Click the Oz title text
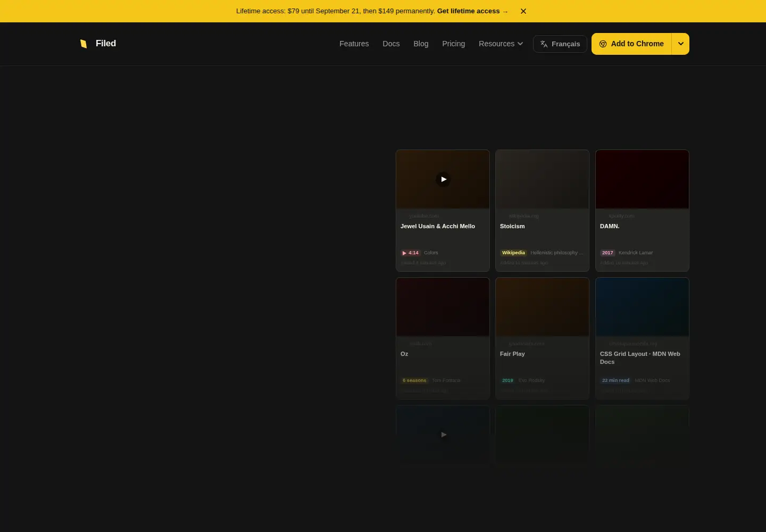The height and width of the screenshot is (532, 766). (404, 354)
